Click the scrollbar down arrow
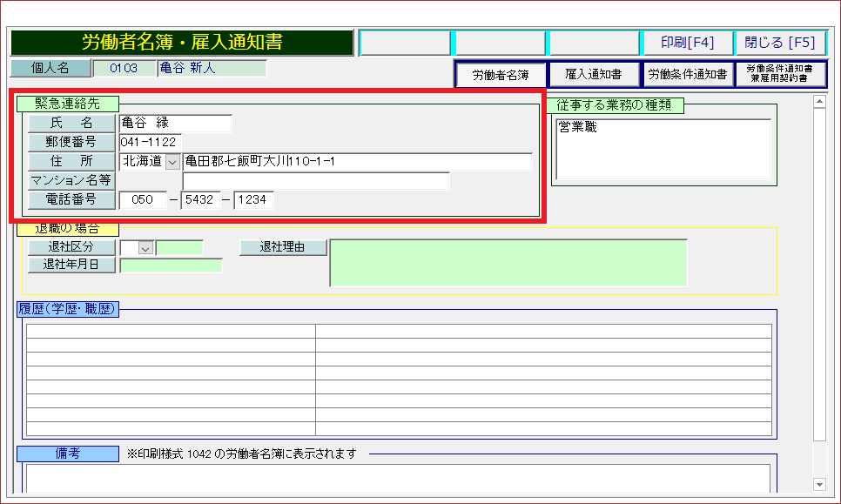 coord(818,484)
